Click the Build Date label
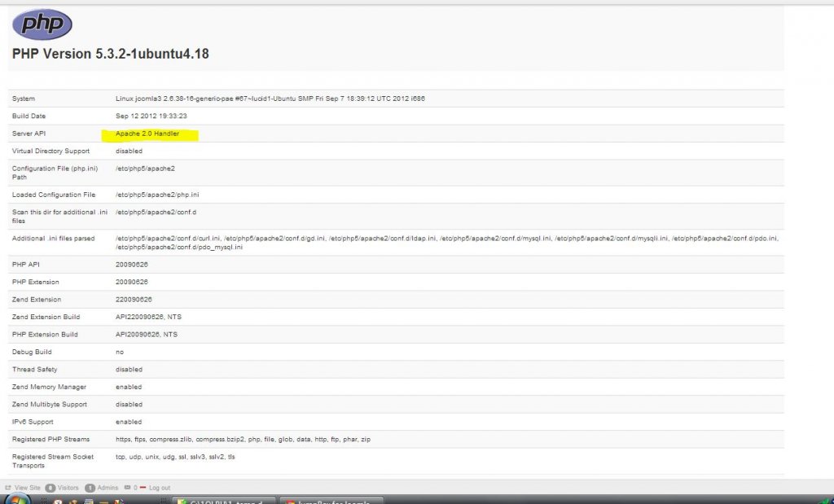 29,116
